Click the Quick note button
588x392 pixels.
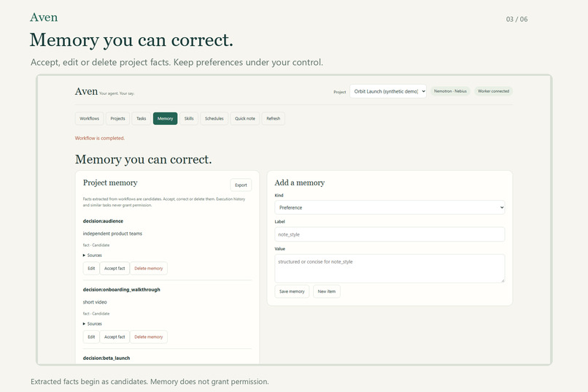(245, 118)
